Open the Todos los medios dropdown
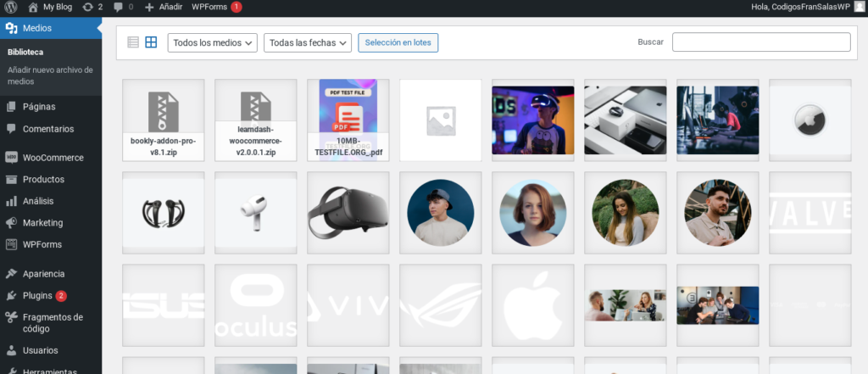868x374 pixels. 213,42
